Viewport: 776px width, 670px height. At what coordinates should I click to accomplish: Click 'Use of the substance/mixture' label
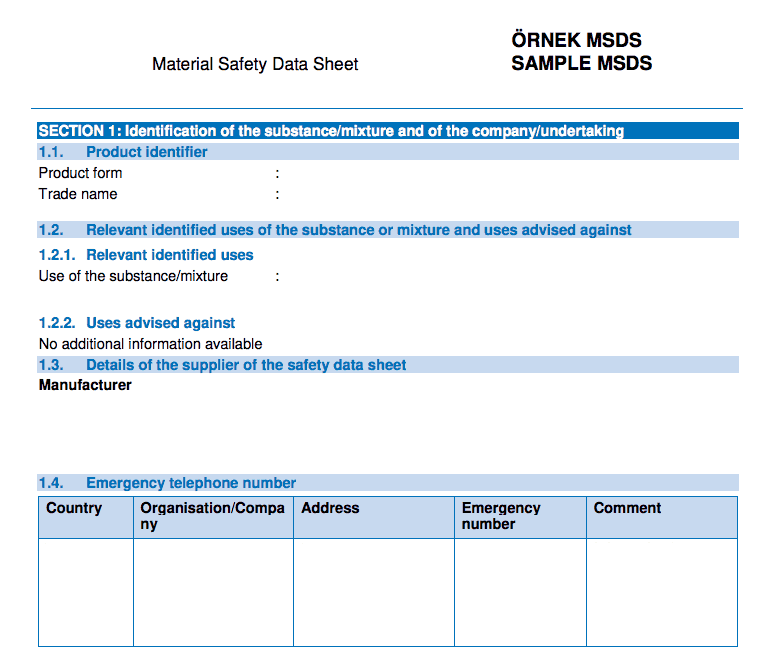point(133,276)
